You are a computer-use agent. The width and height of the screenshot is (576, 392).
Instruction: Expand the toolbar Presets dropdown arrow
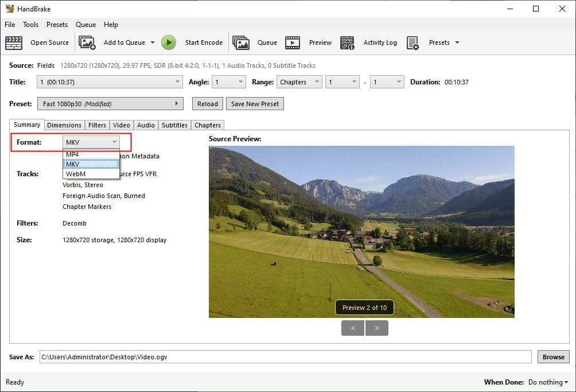pyautogui.click(x=457, y=42)
